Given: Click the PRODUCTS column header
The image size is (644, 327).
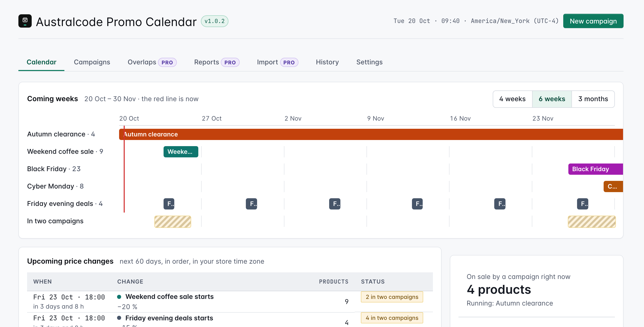Looking at the screenshot, I should coord(334,282).
